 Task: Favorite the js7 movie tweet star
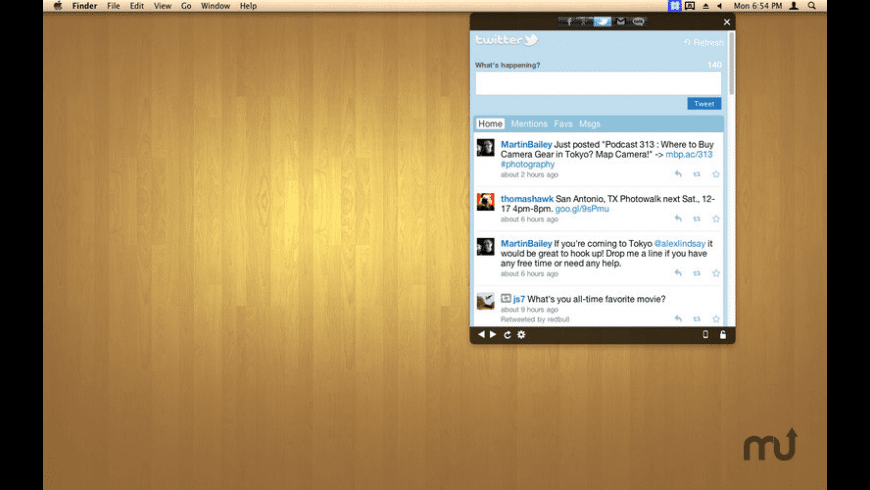716,319
